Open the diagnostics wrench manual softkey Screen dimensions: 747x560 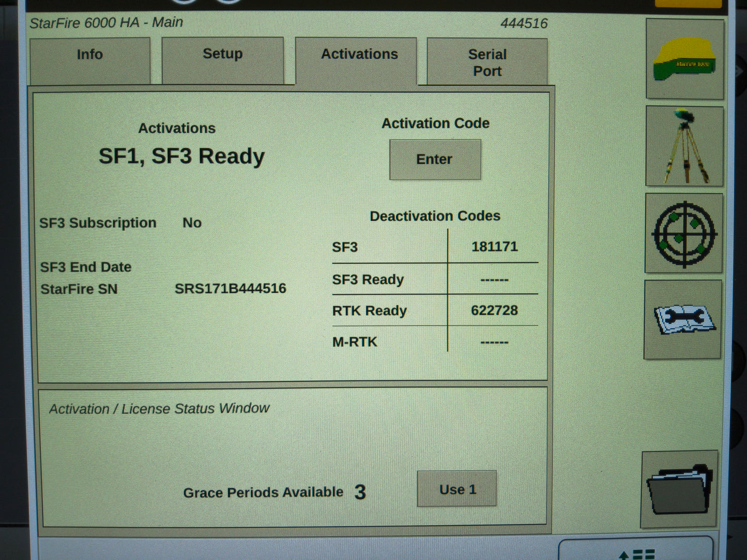coord(683,320)
